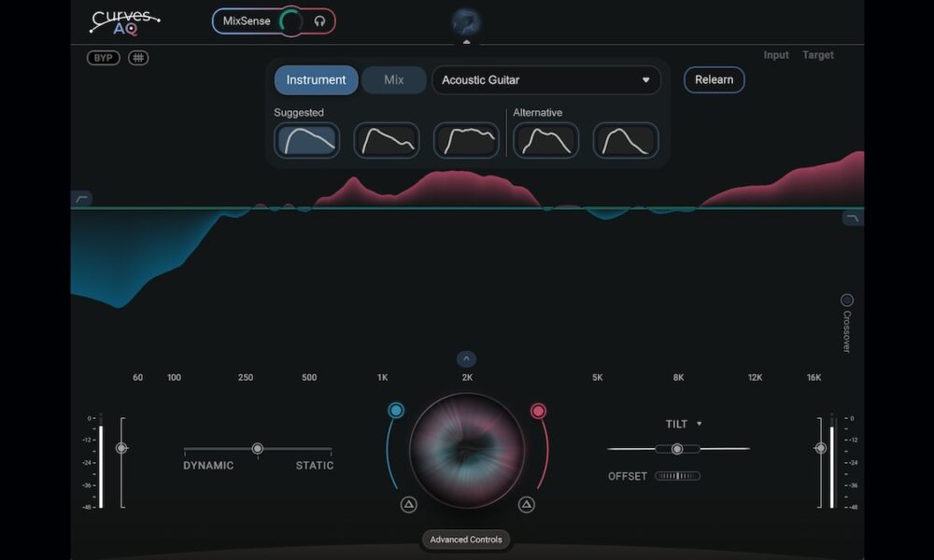The image size is (934, 560).
Task: Click the right delta triangle icon
Action: click(x=526, y=505)
